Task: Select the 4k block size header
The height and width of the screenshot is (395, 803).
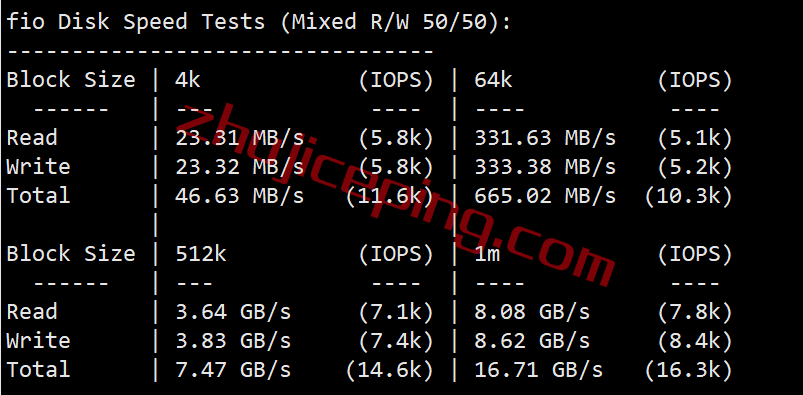Action: tap(188, 80)
